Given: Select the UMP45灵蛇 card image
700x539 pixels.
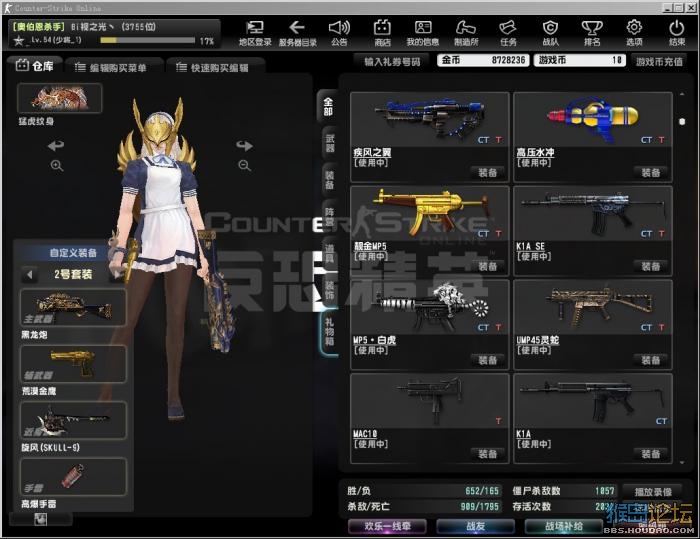Looking at the screenshot, I should (593, 307).
